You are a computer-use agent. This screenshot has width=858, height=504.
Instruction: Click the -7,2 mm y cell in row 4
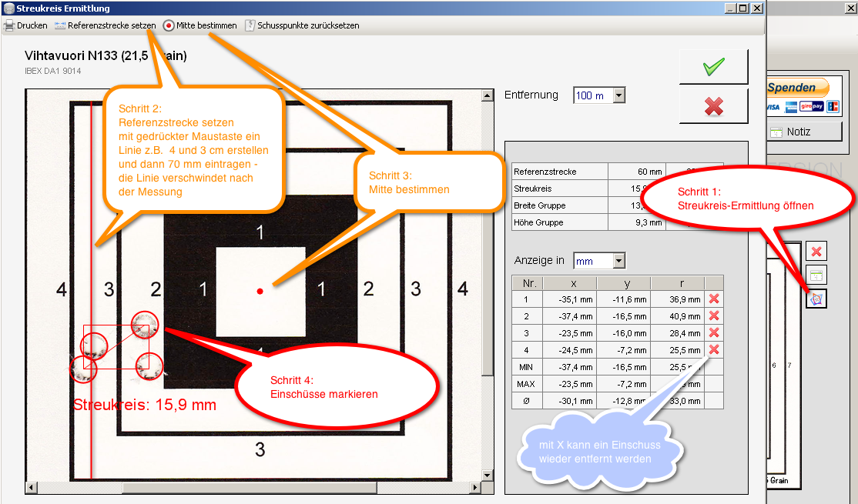coord(624,350)
